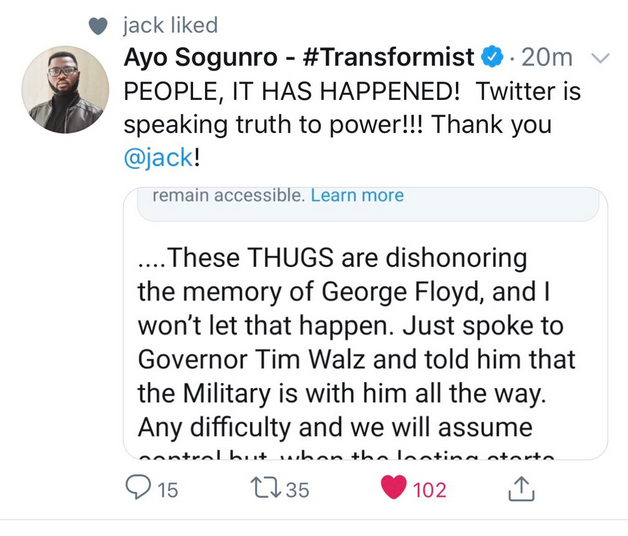Open Ayo Sogunro's profile picture
628x536 pixels.
click(65, 89)
